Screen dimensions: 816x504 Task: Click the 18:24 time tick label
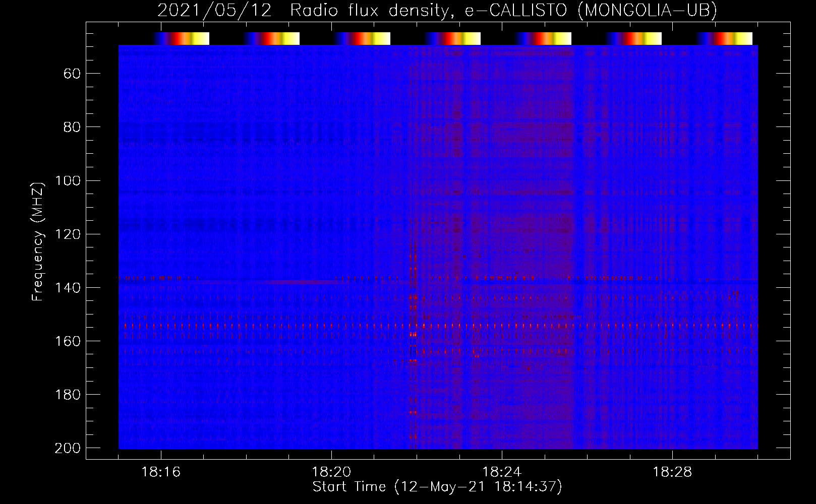coord(502,472)
